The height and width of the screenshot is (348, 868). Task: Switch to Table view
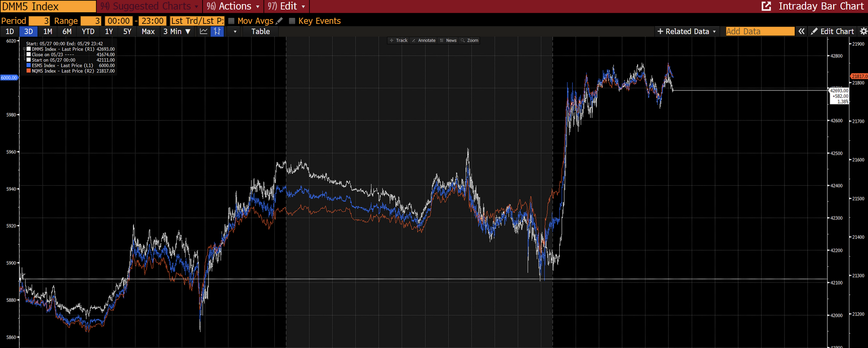260,31
